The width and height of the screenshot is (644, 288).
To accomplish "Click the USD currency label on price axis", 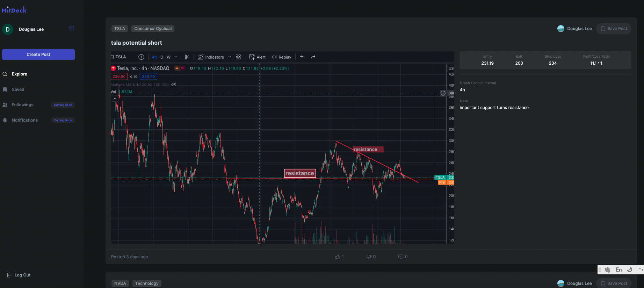I will 451,68.
